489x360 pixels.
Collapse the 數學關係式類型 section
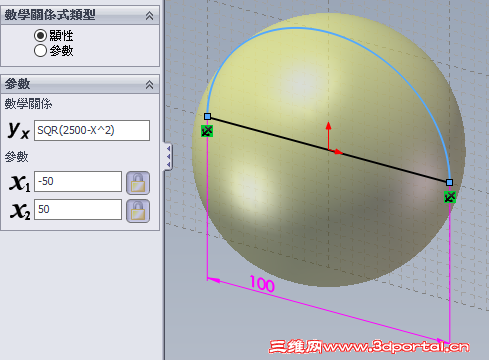[149, 15]
